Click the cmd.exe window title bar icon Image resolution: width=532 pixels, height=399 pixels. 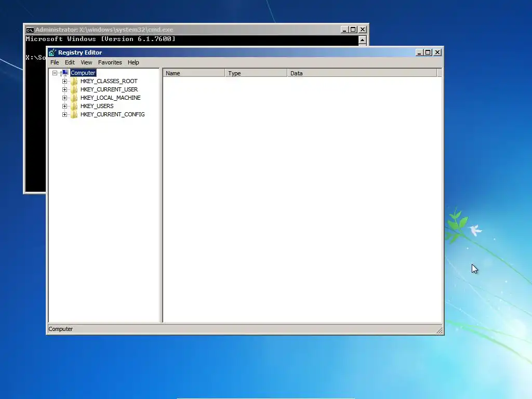pyautogui.click(x=30, y=30)
